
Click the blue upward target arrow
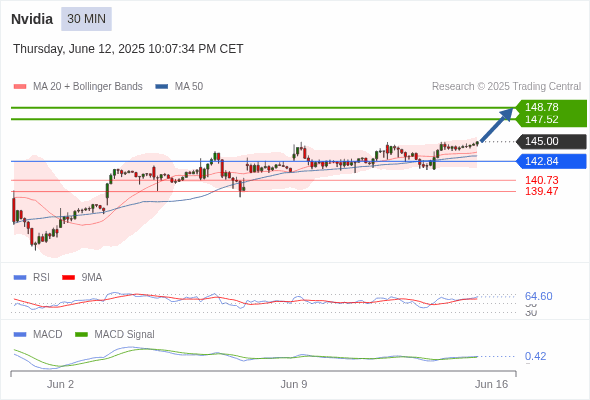(x=497, y=125)
